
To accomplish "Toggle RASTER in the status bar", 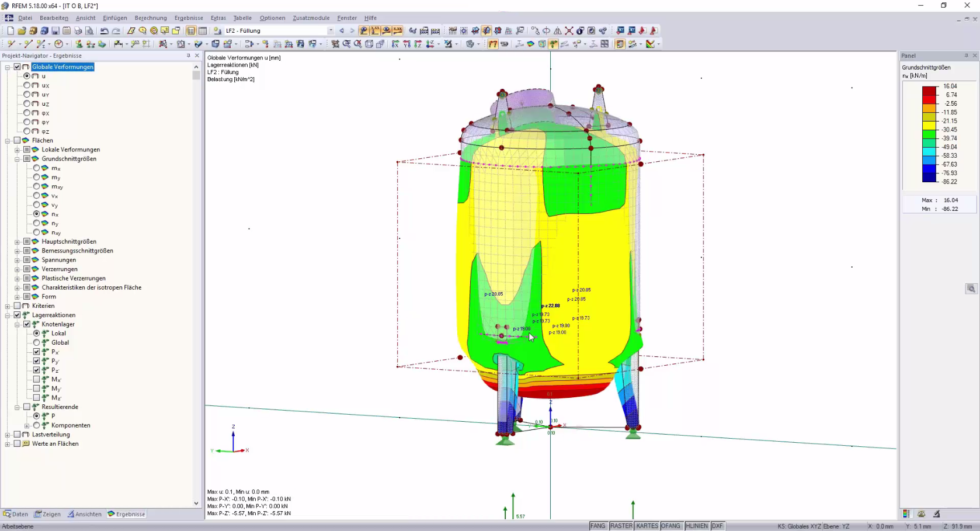I will [x=621, y=526].
